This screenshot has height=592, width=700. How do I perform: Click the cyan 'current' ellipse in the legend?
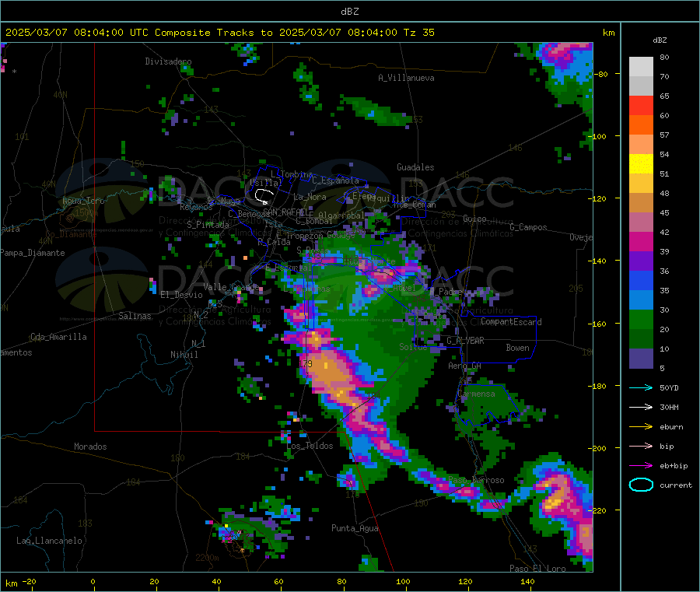pos(641,485)
